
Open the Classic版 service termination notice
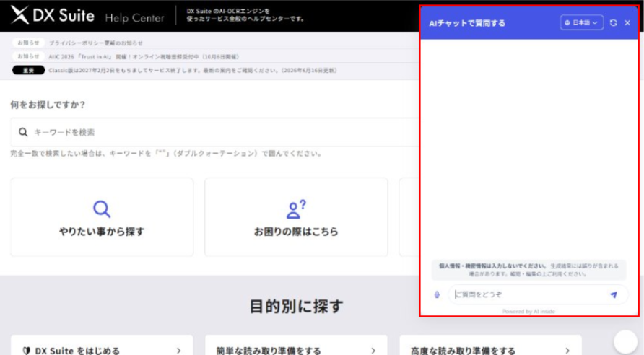[193, 70]
